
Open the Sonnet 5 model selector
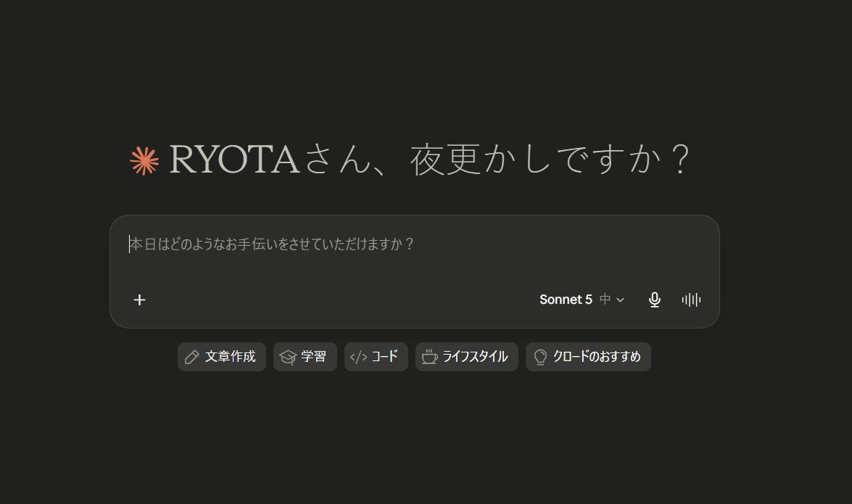582,299
